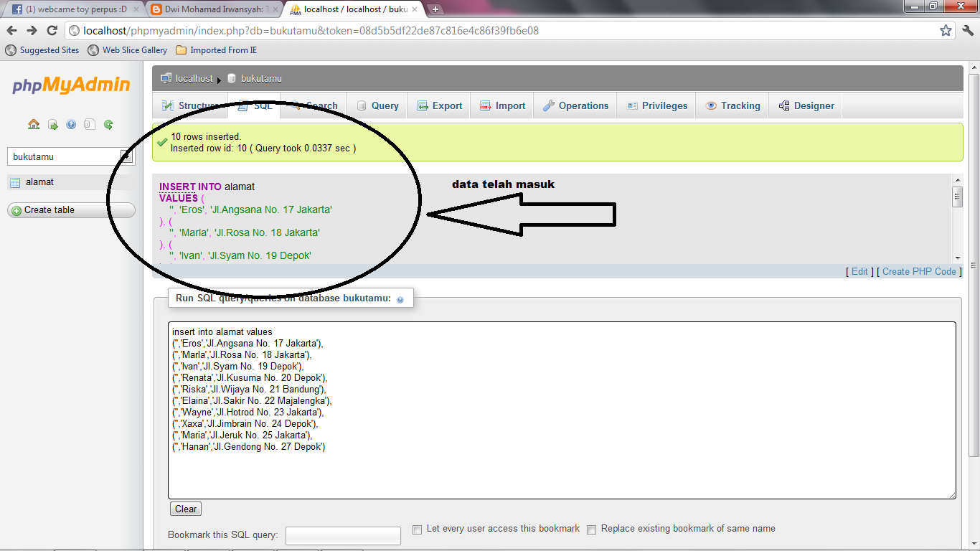
Task: Open the Import tab
Action: tap(503, 105)
